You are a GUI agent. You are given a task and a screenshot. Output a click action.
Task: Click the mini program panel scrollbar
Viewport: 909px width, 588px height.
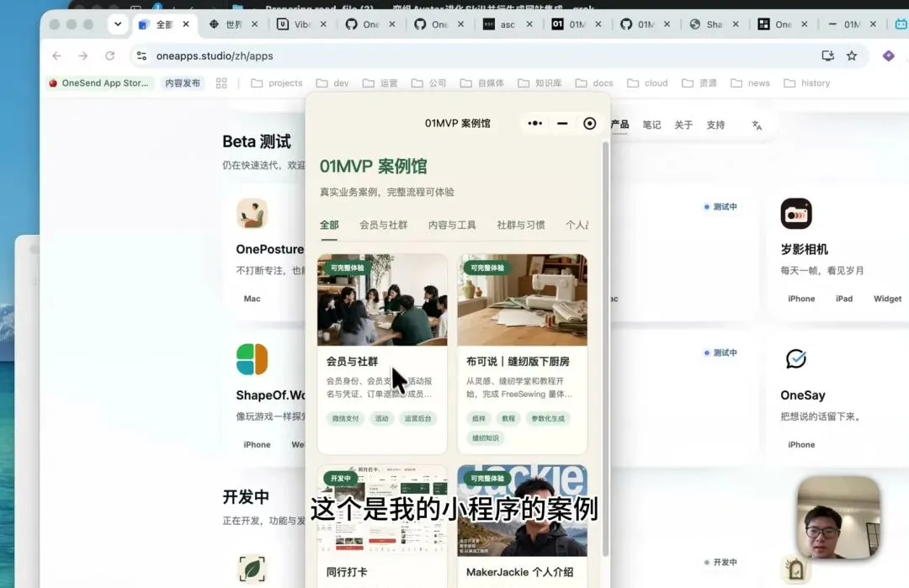point(606,347)
